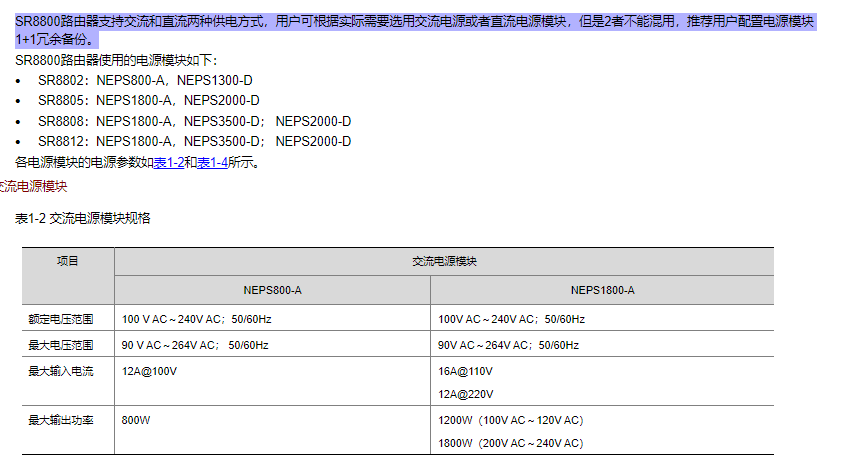Click the highlighted paragraph ending 1+1冗余备份

[x=416, y=30]
